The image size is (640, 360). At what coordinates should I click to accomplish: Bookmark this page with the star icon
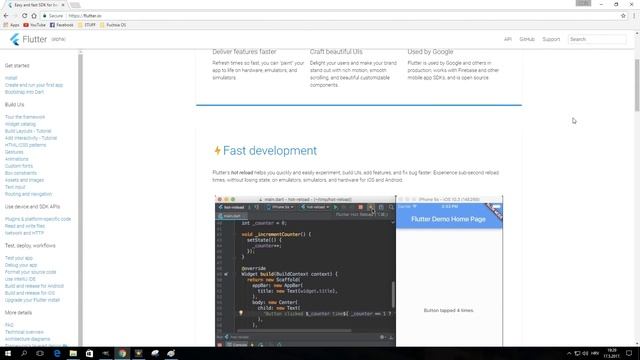pos(623,16)
